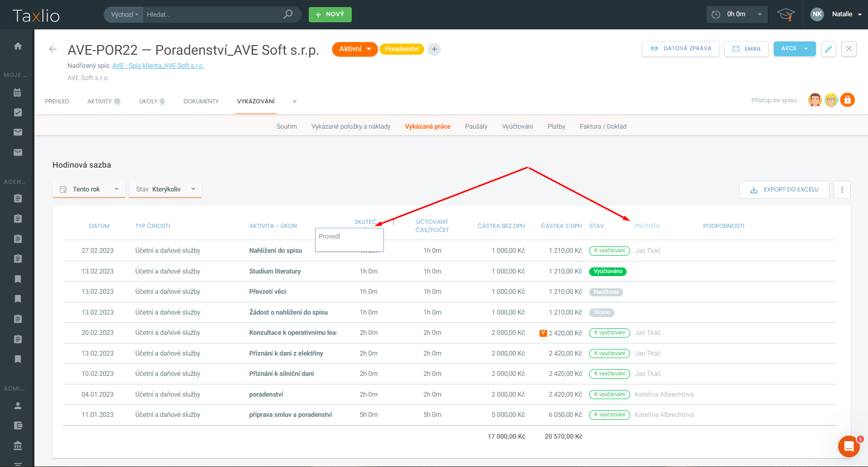Go to the Paušály subtab
Screen dimensions: 868x467
pyautogui.click(x=476, y=127)
